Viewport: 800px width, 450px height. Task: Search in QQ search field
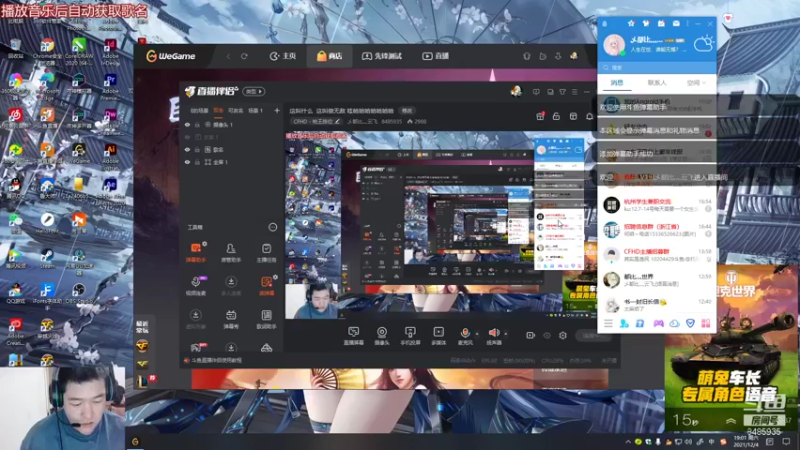[657, 67]
